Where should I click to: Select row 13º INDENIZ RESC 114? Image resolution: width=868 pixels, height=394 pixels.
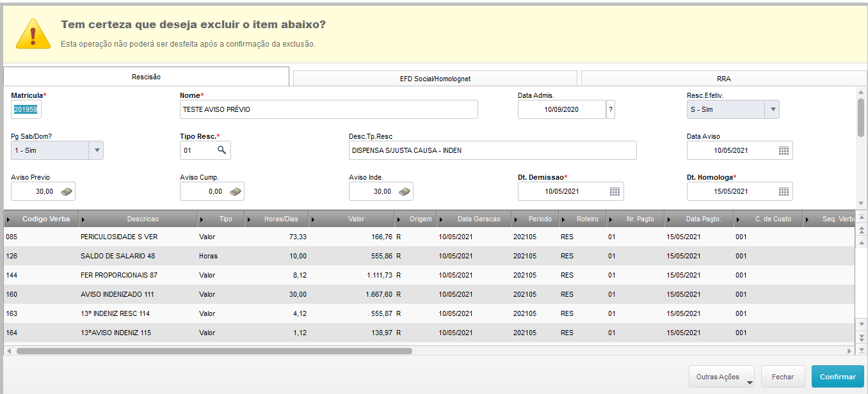tap(429, 313)
